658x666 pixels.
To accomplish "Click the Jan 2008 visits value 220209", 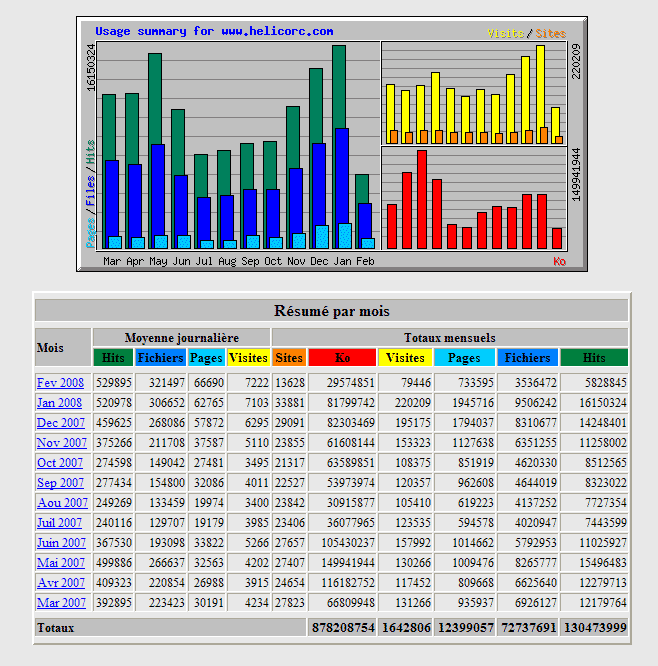I will [x=412, y=403].
